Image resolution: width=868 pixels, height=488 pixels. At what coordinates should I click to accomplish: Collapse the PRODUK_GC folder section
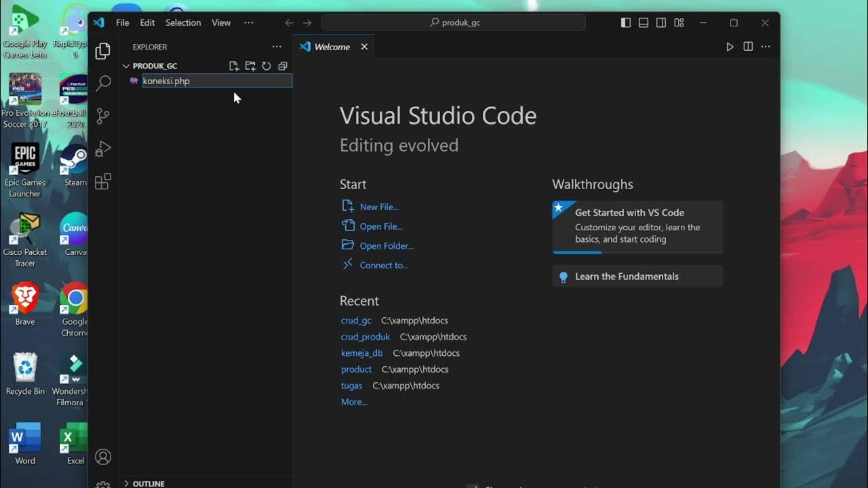126,66
